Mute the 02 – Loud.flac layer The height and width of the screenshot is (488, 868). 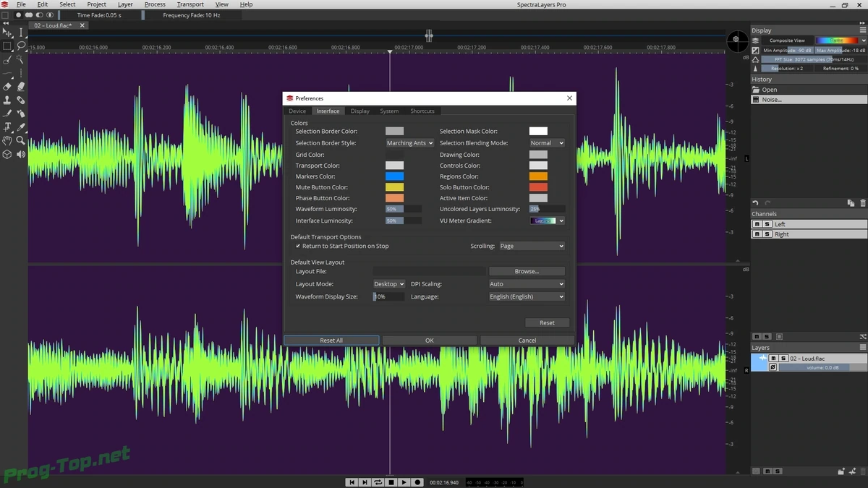point(773,359)
